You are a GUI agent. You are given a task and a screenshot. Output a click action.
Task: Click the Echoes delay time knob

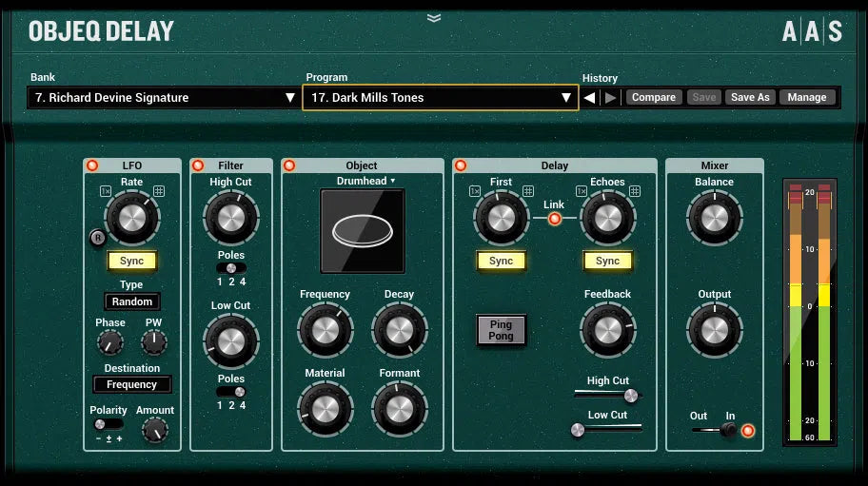pyautogui.click(x=607, y=218)
